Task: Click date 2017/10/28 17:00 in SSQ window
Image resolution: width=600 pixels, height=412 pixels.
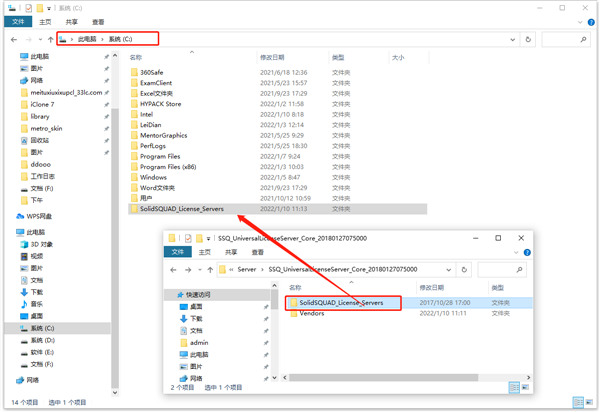Action: [445, 303]
